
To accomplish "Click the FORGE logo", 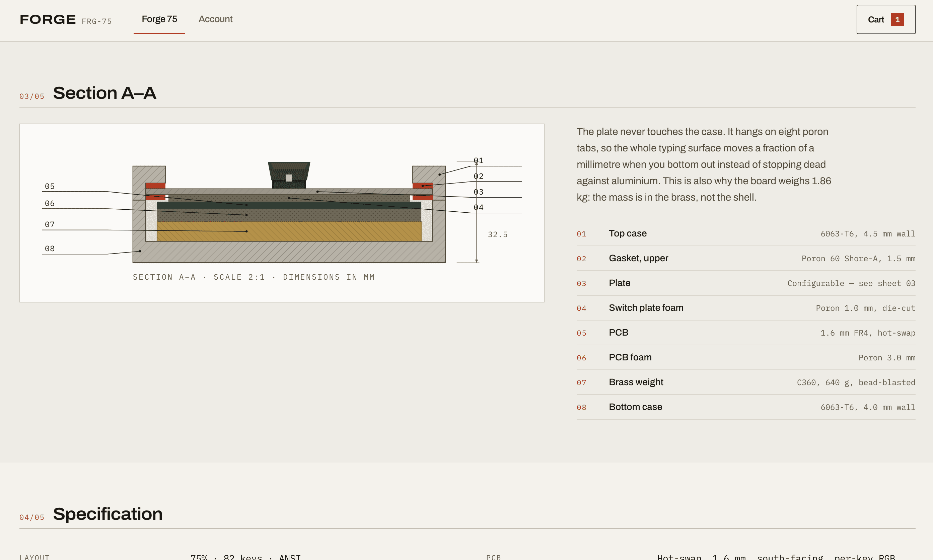I will point(48,19).
